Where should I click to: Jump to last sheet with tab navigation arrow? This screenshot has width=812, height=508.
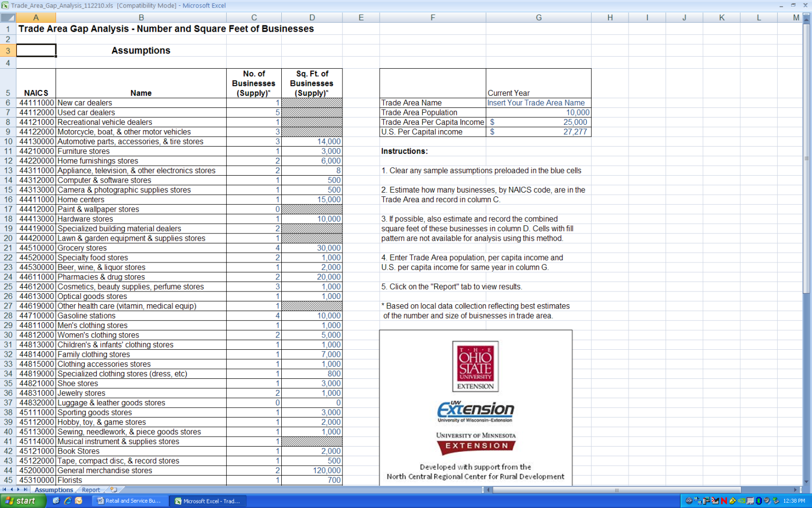pyautogui.click(x=25, y=490)
